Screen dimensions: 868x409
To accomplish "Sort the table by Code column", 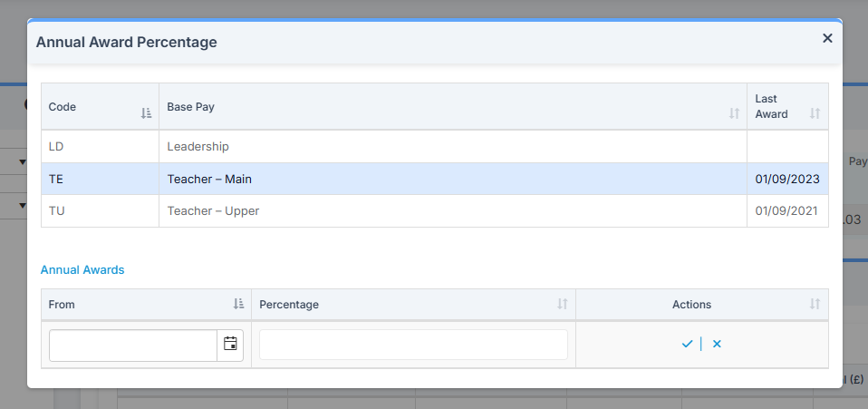I will tap(146, 113).
